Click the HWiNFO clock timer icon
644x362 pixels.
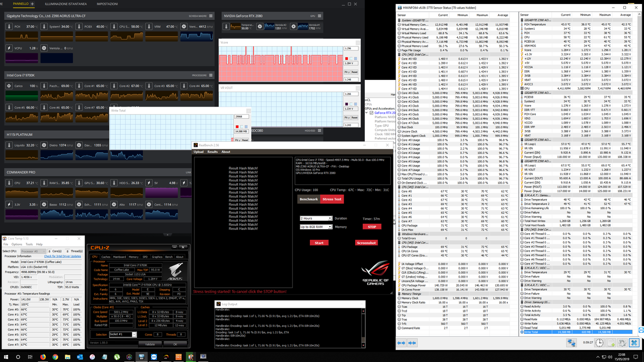point(600,342)
